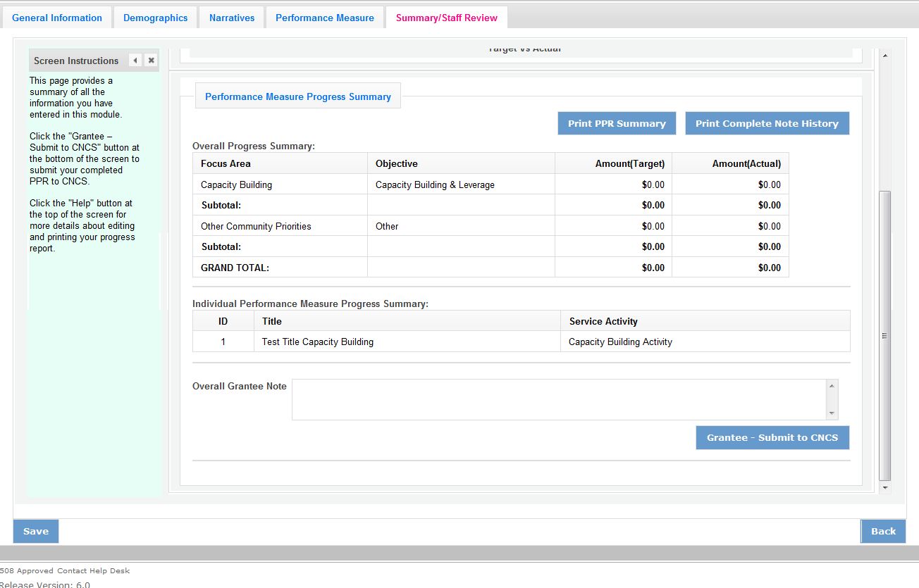The image size is (919, 588).
Task: Click the main vertical scrollbar thumb
Action: pyautogui.click(x=885, y=335)
